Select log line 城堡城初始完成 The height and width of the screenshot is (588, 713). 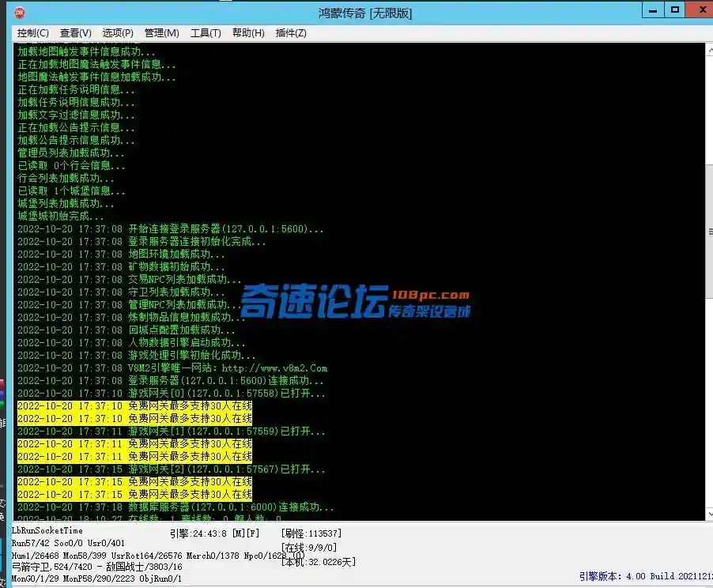coord(61,216)
